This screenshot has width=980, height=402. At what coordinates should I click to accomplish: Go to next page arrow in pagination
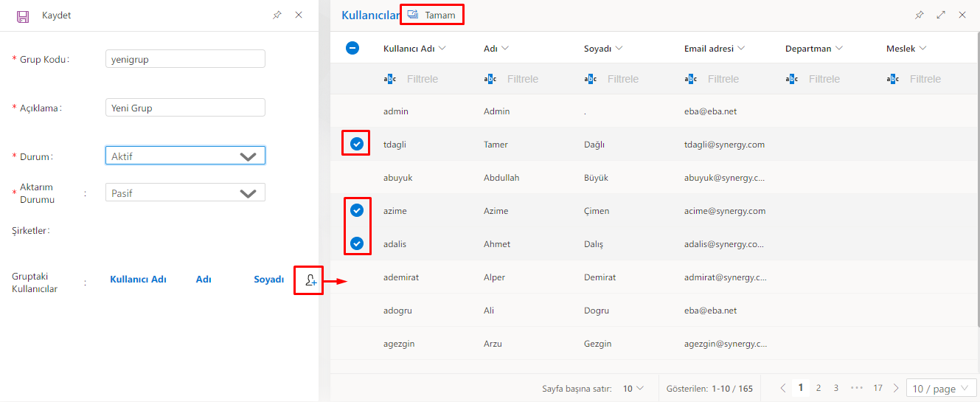tap(896, 388)
